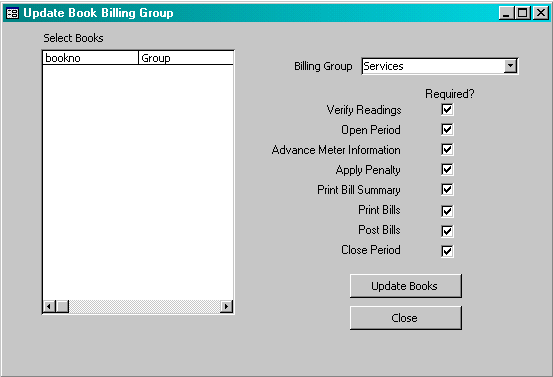Maximize the Update Book Billing Group window
The width and height of the screenshot is (553, 377).
[522, 13]
